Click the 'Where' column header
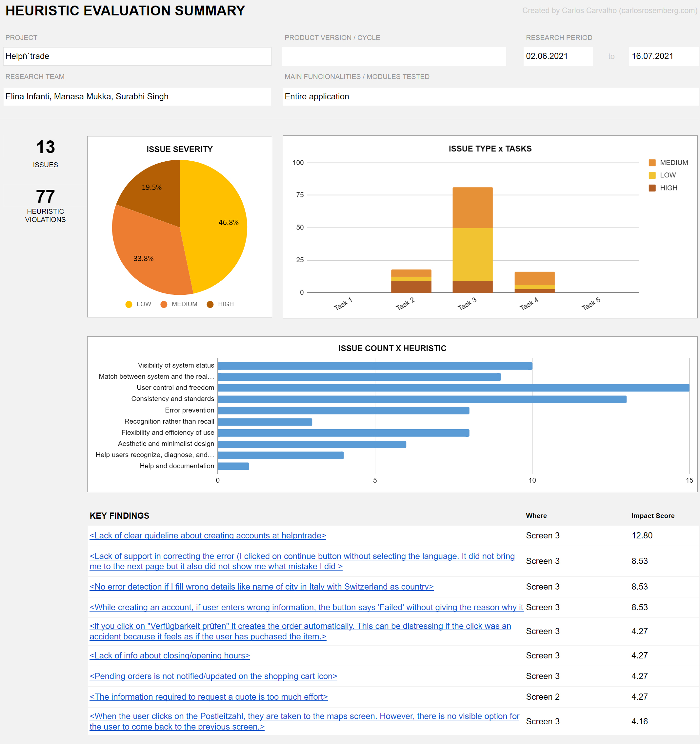 [x=536, y=516]
